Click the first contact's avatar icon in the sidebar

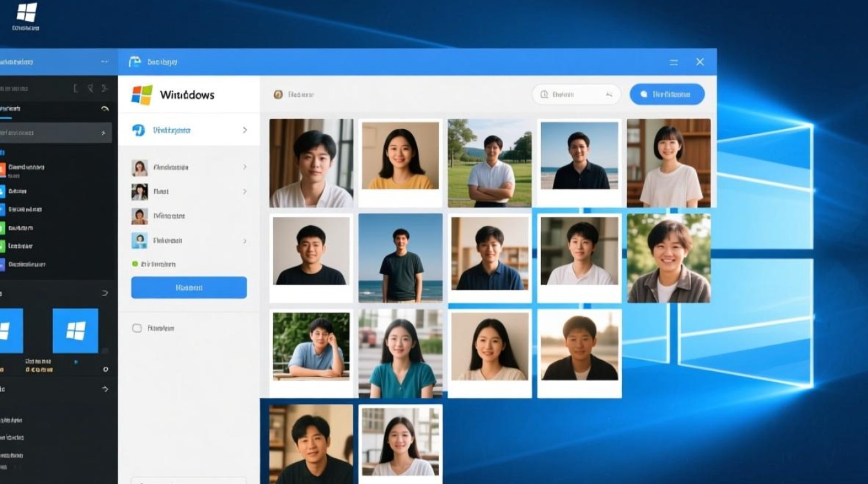[141, 166]
